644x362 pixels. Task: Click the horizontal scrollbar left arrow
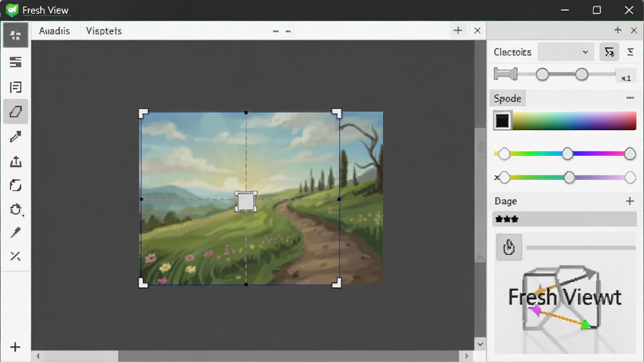click(38, 356)
